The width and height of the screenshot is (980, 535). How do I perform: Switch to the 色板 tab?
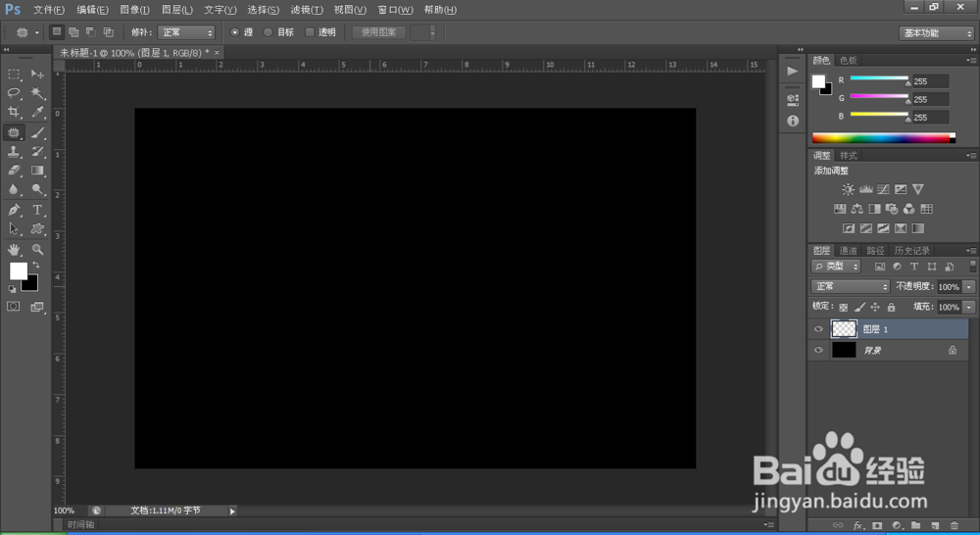click(848, 60)
